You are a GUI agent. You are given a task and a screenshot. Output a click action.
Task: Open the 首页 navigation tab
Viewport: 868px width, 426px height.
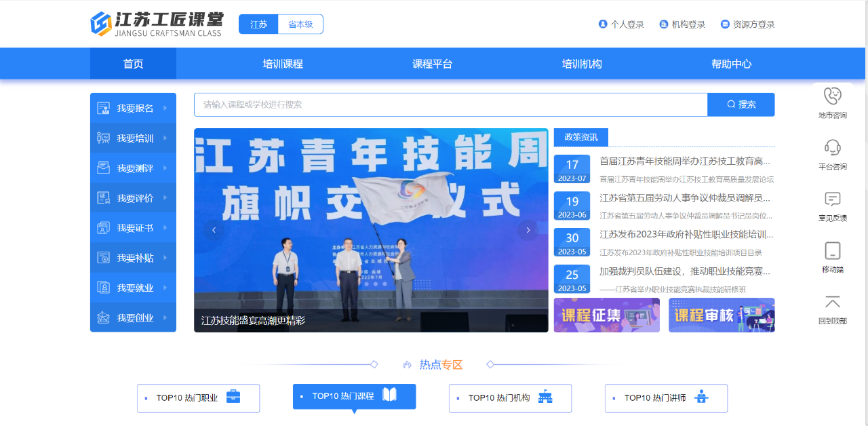point(133,64)
